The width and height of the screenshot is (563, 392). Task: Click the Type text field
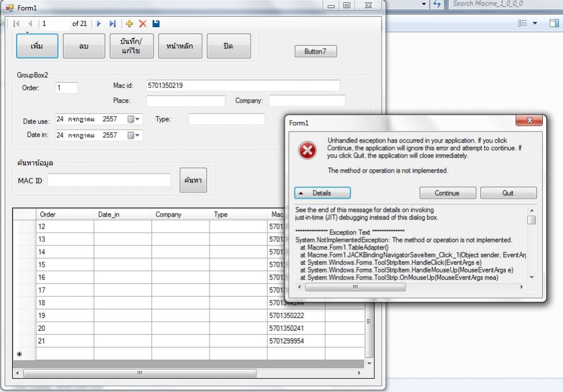[x=226, y=119]
